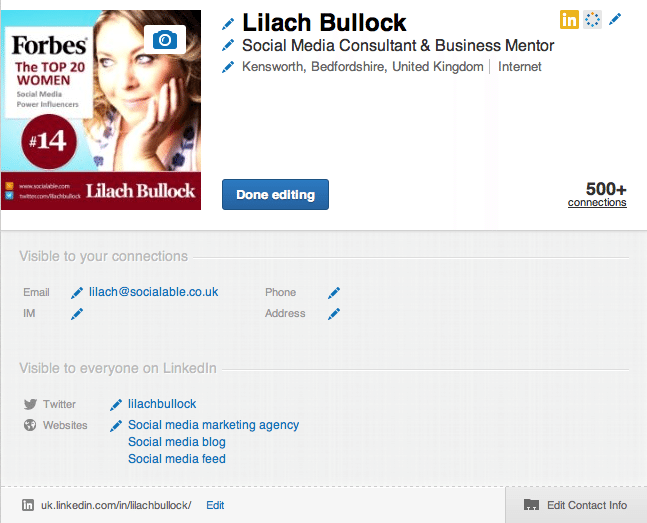Edit the Twitter account pencil icon
647x523 pixels.
click(116, 405)
